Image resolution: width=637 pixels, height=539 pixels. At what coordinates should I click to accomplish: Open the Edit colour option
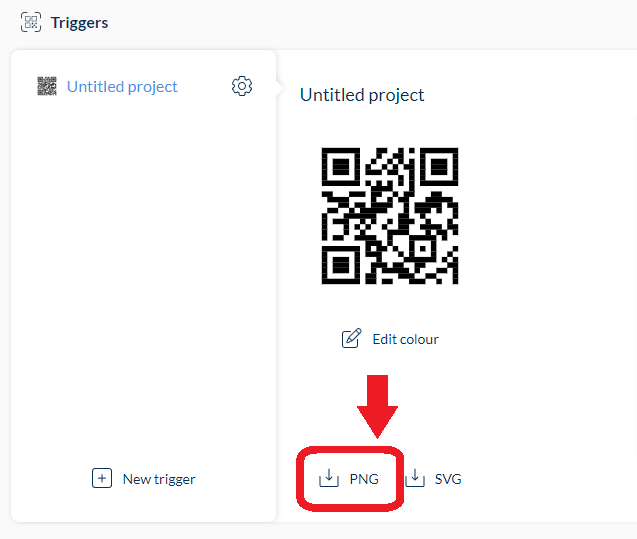[x=390, y=339]
